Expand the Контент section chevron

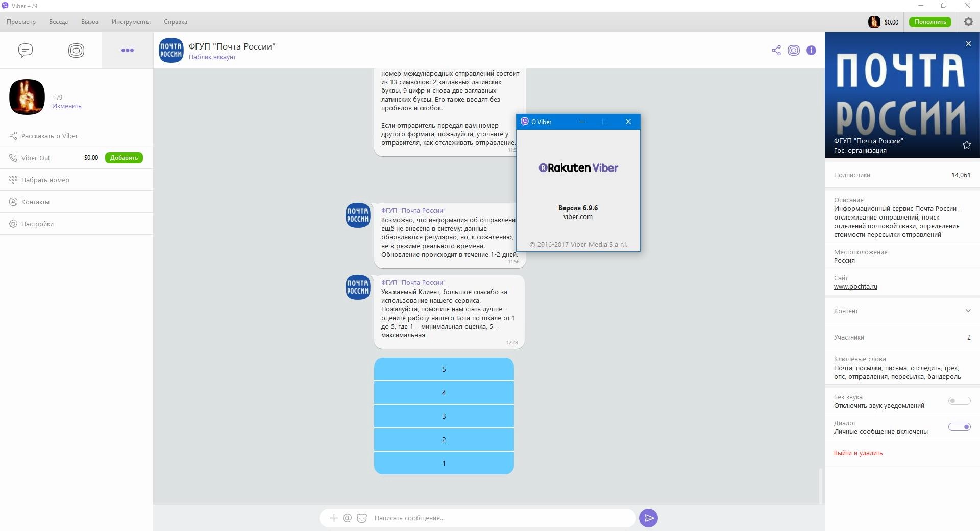tap(968, 311)
